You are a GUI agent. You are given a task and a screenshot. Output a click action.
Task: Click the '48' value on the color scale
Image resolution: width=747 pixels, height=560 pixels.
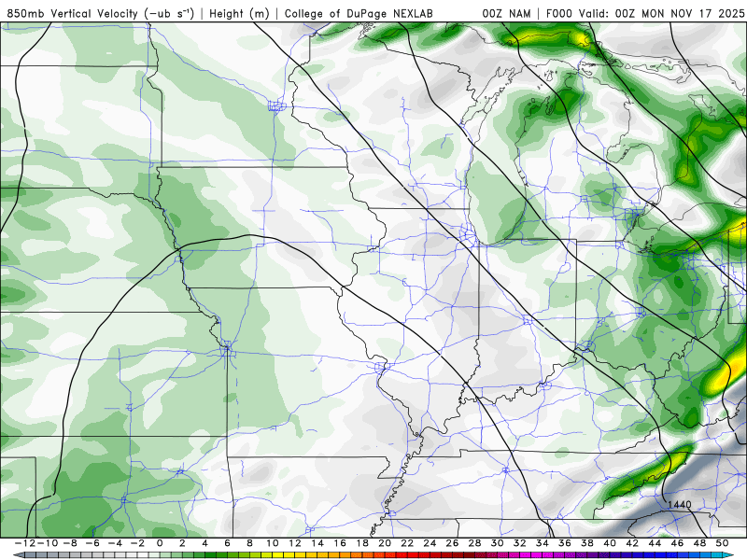tap(699, 543)
